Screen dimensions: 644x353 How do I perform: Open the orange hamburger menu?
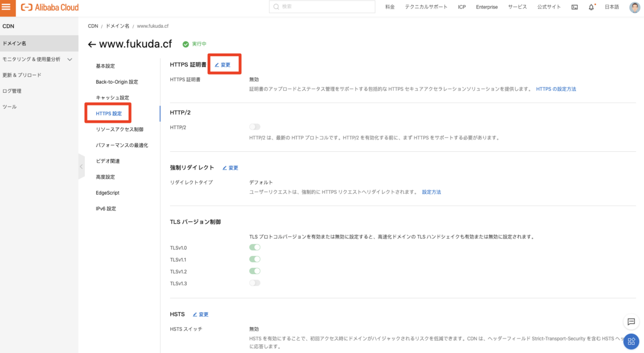[6, 7]
